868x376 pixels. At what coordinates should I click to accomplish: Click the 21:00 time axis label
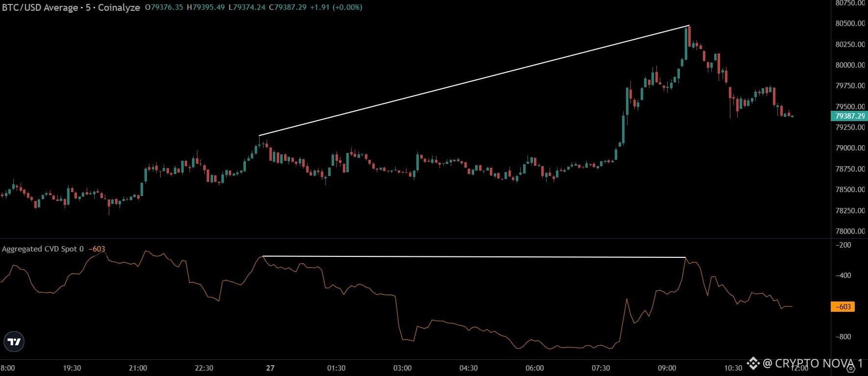click(138, 368)
